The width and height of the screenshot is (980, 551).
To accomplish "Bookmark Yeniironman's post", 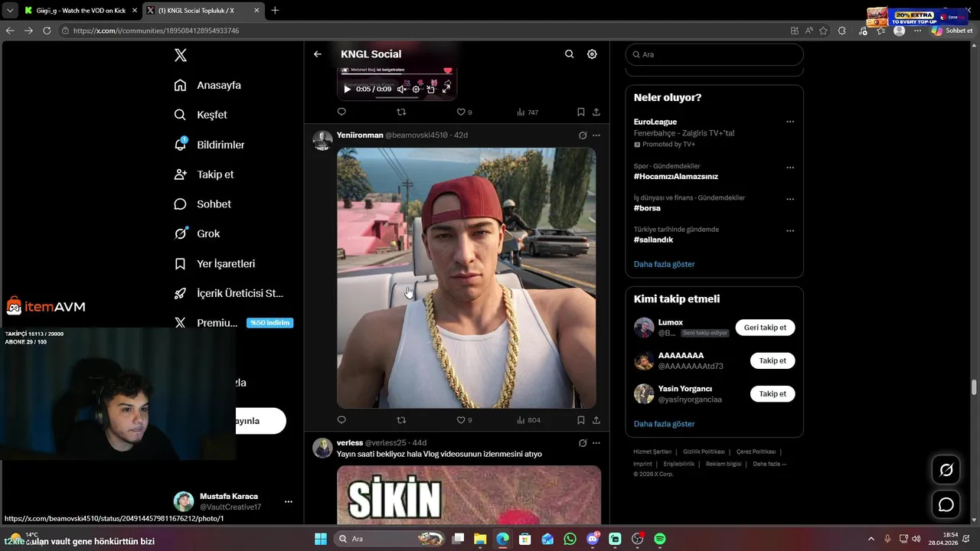I will point(581,419).
